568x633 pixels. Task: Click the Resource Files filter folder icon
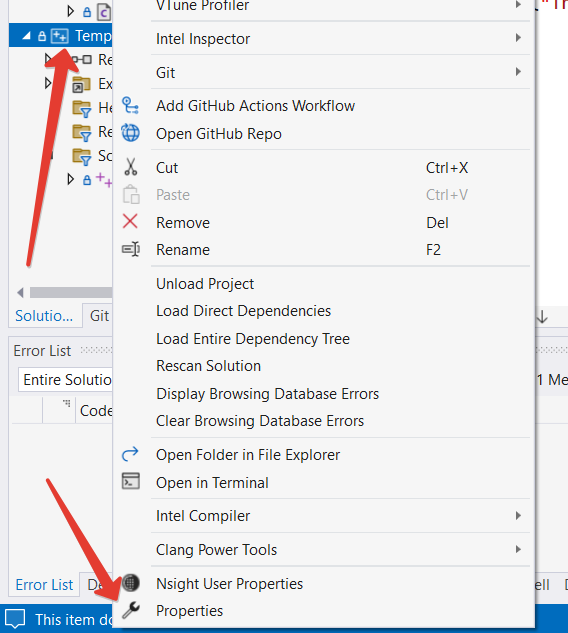coord(82,132)
